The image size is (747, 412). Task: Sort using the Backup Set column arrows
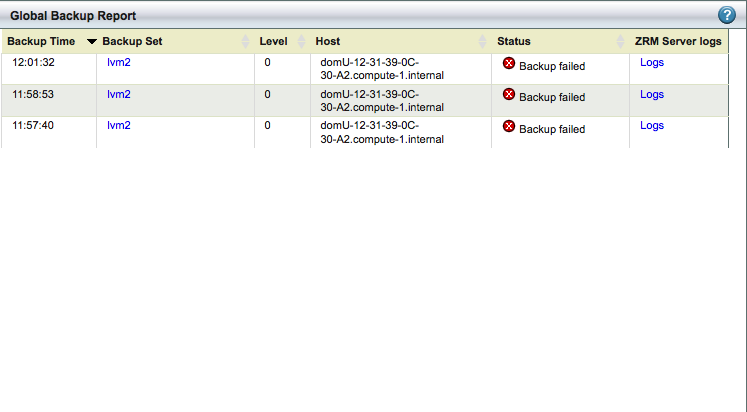(x=245, y=41)
